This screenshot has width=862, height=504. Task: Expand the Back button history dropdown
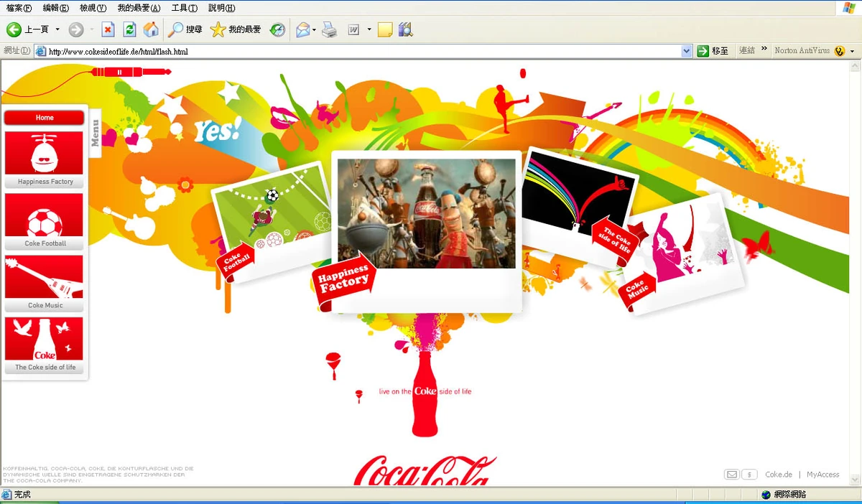56,29
